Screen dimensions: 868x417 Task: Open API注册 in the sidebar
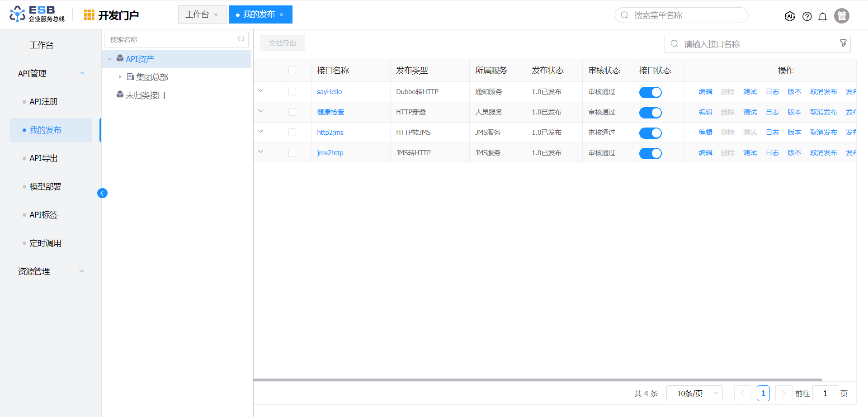[x=43, y=102]
